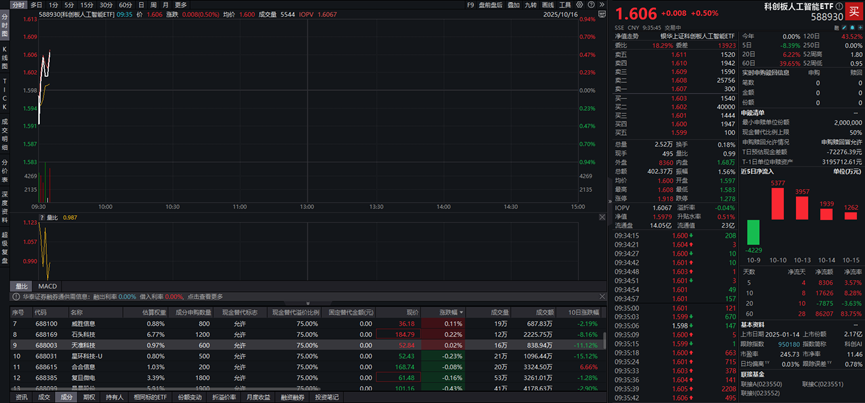Toggle the 叠加 overlay option
The image size is (865, 403).
pyautogui.click(x=514, y=5)
